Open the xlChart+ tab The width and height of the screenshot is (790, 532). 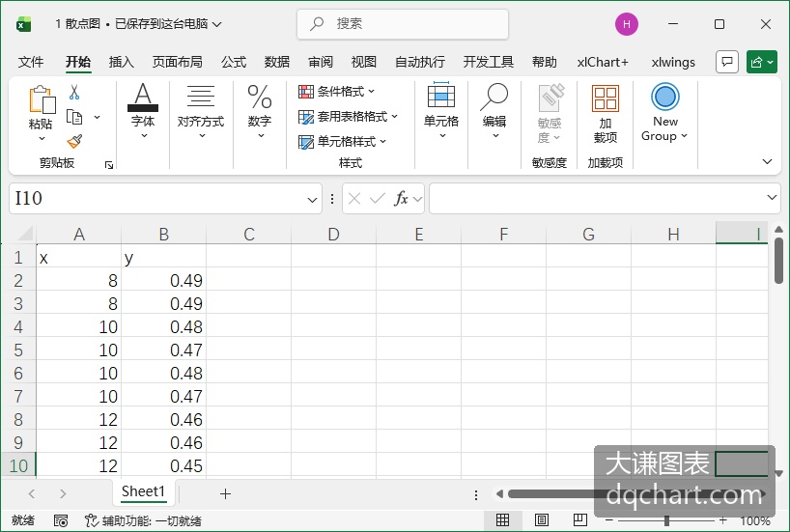603,62
